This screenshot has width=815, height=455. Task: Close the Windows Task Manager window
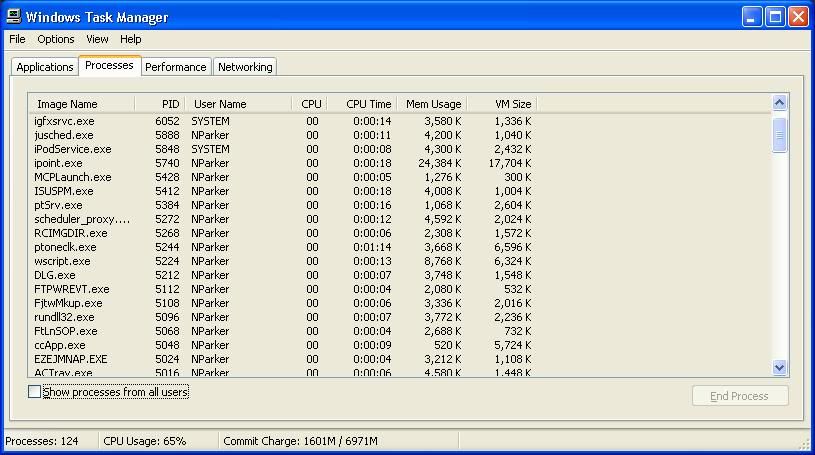(x=798, y=17)
